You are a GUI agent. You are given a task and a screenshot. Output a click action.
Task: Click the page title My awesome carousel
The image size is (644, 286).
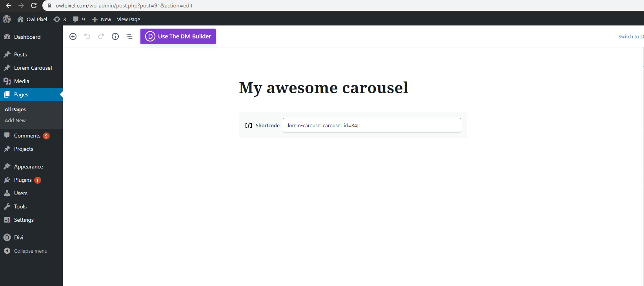(324, 88)
